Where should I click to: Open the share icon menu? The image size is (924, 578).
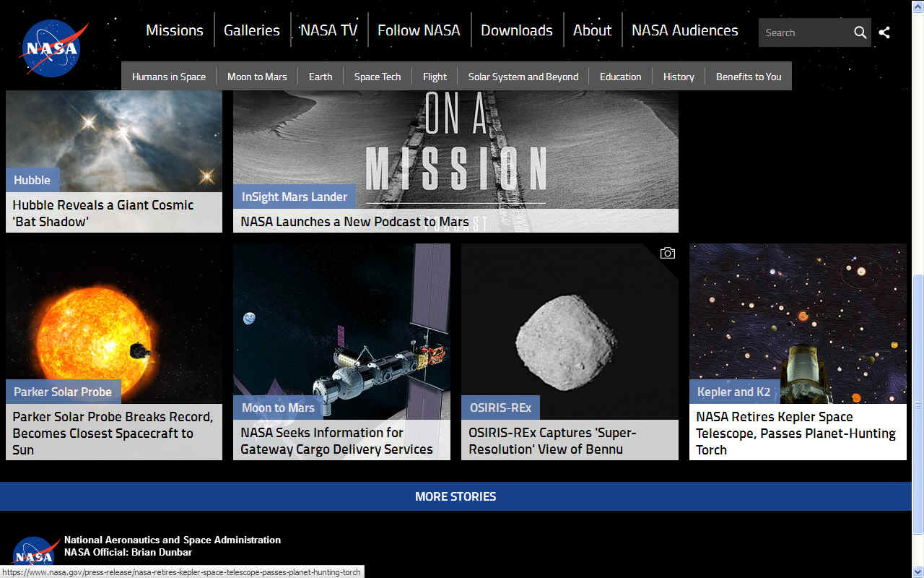(x=884, y=33)
